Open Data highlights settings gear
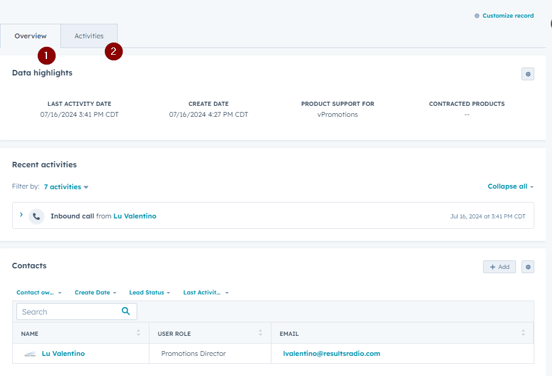552x376 pixels. (527, 74)
